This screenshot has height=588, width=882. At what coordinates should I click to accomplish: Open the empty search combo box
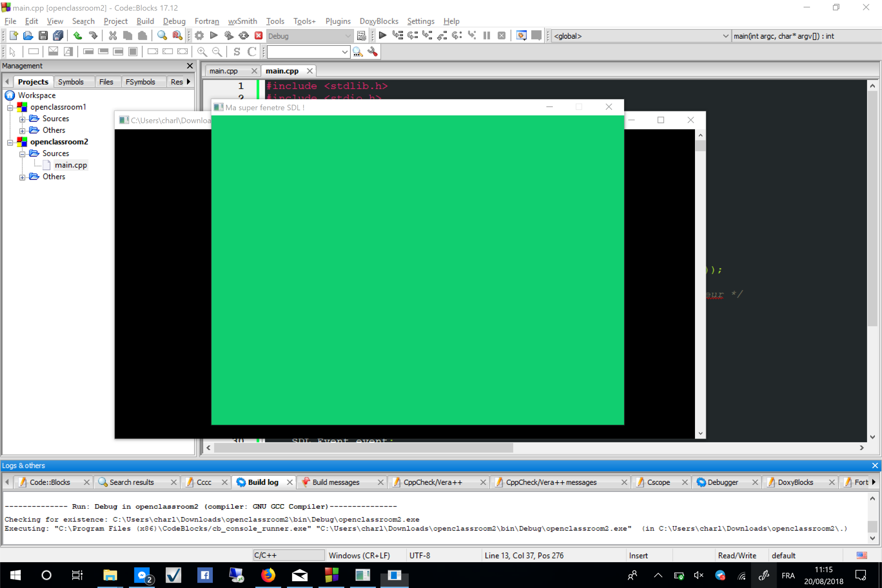(x=308, y=52)
